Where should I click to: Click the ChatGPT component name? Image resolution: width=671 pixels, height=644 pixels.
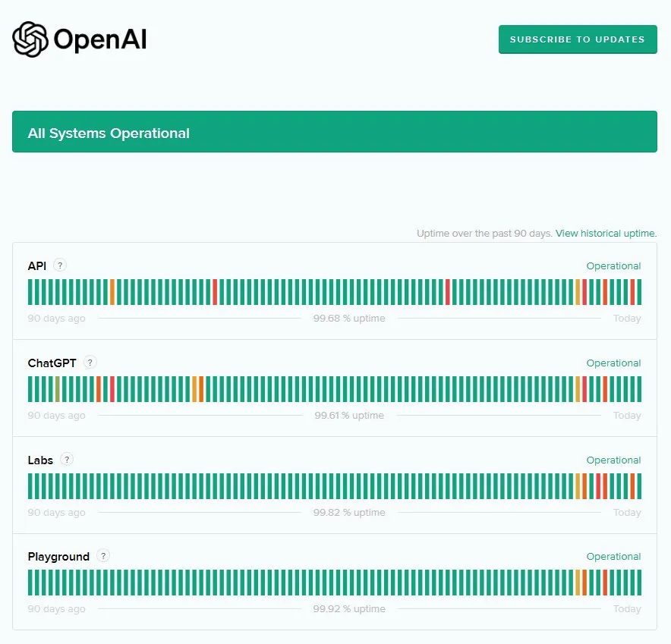(52, 363)
